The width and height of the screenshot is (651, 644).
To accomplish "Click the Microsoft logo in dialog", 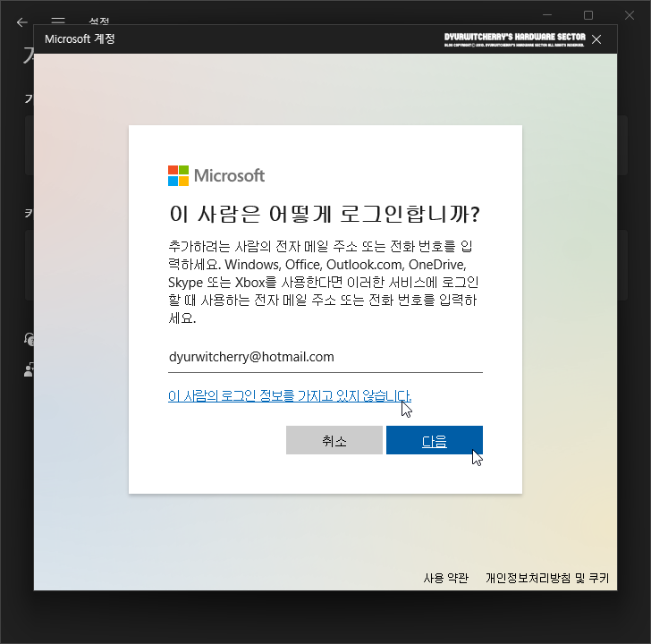I will click(216, 175).
